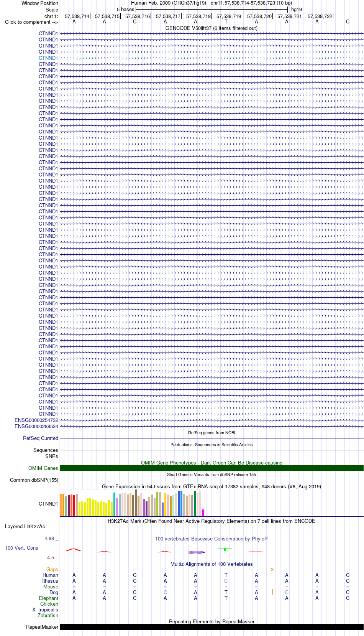
Task: Click the Chicken species label
Action: pyautogui.click(x=49, y=604)
